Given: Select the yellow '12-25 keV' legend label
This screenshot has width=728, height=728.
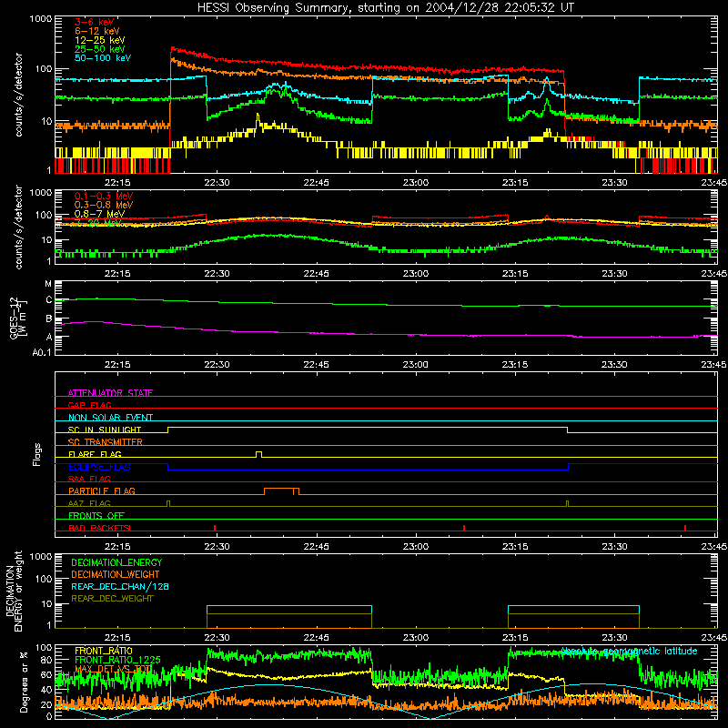Looking at the screenshot, I should tap(100, 40).
